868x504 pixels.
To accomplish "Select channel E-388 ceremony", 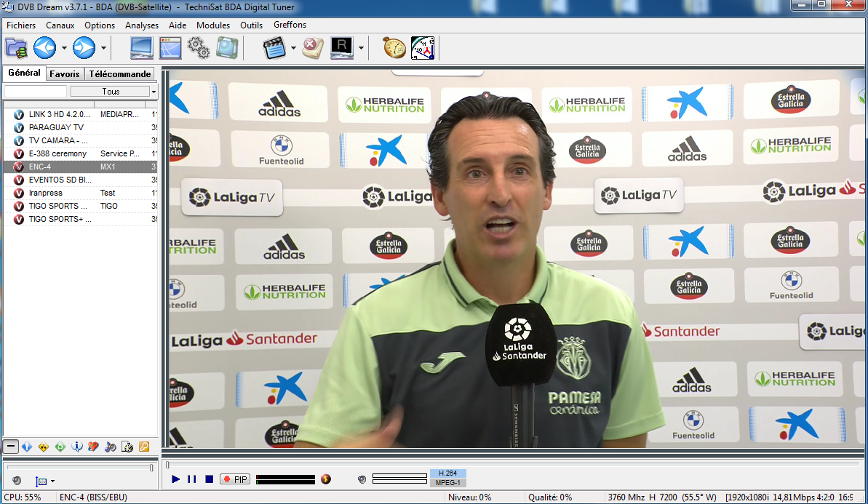I will pyautogui.click(x=81, y=153).
